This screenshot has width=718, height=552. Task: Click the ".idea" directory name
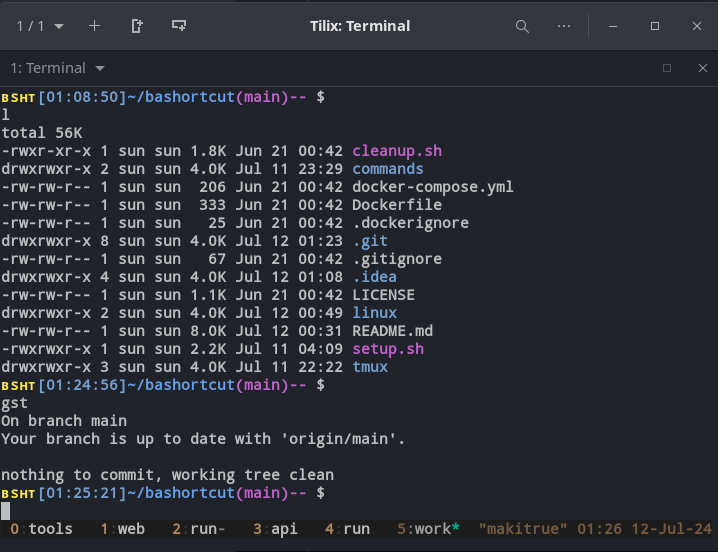375,277
